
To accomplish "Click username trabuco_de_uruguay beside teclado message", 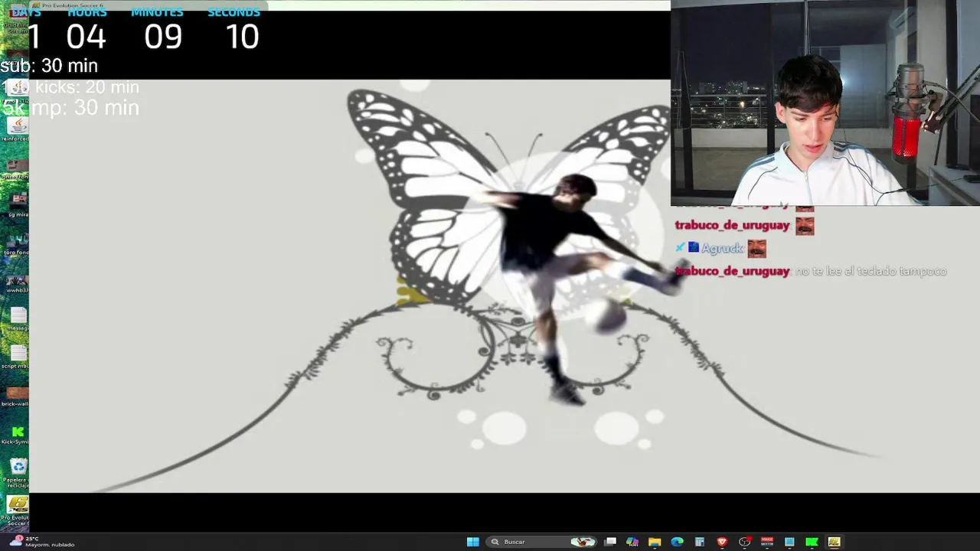I will tap(732, 271).
